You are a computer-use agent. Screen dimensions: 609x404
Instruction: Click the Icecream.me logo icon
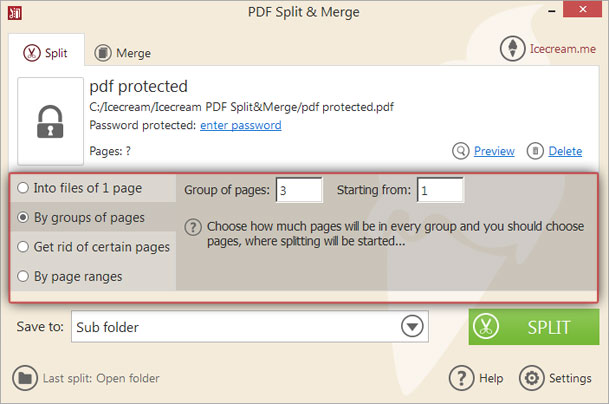(x=515, y=50)
